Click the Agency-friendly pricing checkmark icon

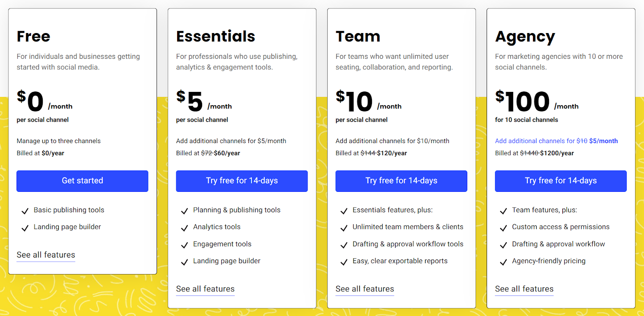click(503, 262)
